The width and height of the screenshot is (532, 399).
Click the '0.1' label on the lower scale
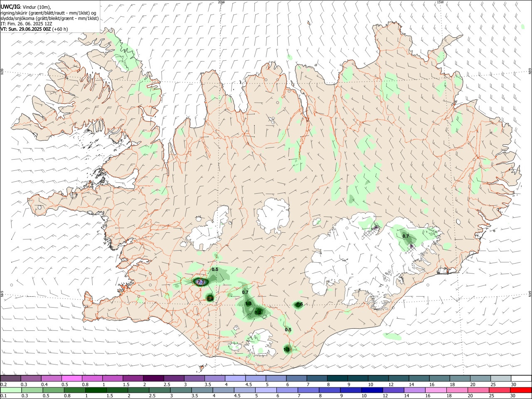pyautogui.click(x=3, y=396)
